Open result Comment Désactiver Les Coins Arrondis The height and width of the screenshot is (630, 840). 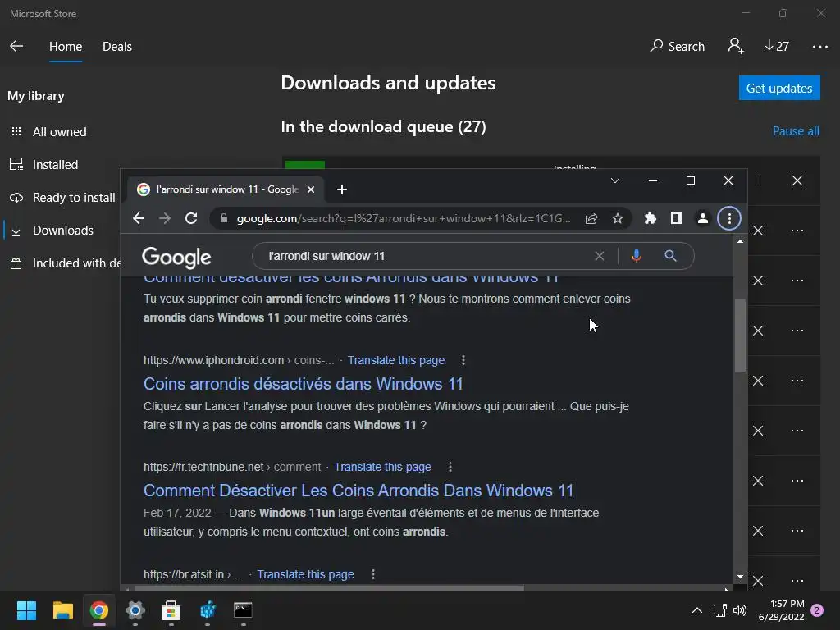358,491
